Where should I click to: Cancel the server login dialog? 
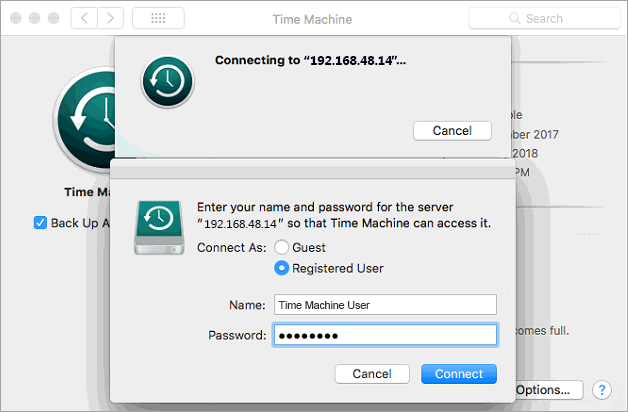(x=372, y=374)
